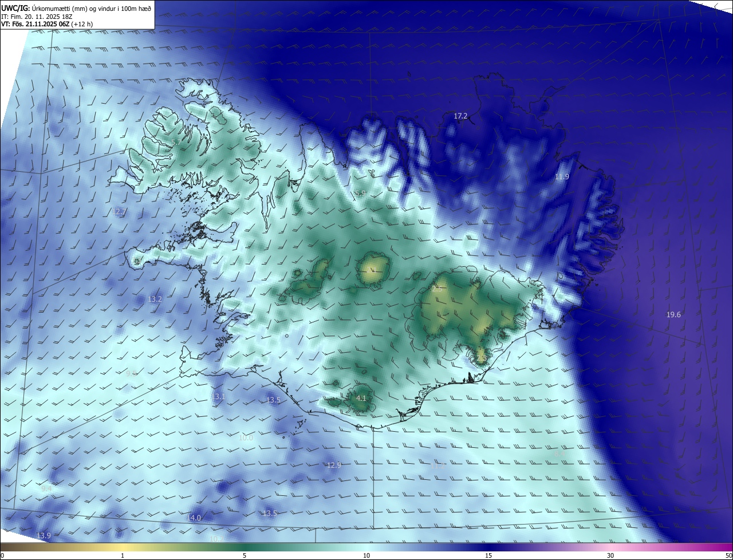
Task: Click the 9.5 value on the map
Action: click(x=132, y=373)
